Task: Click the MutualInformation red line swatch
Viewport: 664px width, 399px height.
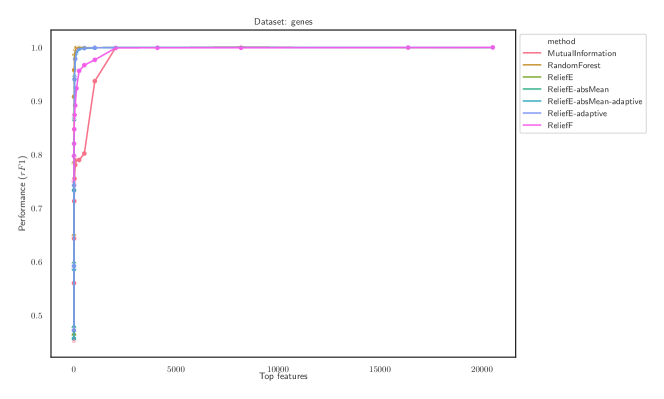Action: tap(532, 53)
